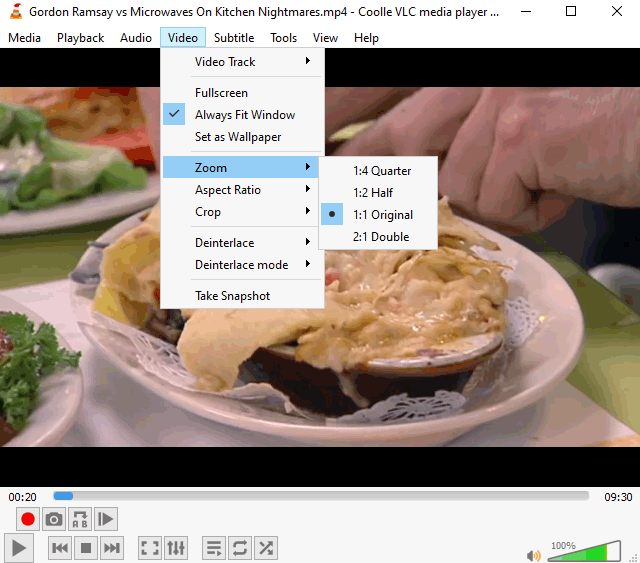This screenshot has width=640, height=563.
Task: Click the red Record button
Action: pyautogui.click(x=28, y=519)
